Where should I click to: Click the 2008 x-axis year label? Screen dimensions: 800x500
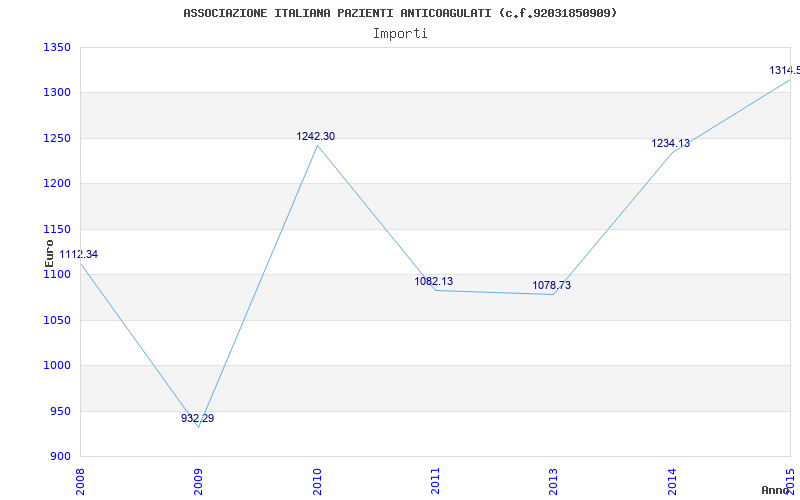(x=81, y=481)
